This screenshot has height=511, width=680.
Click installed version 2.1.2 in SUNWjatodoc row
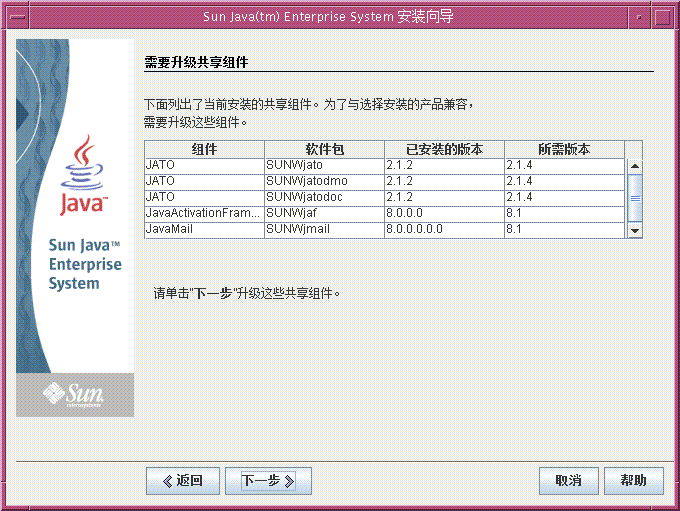[444, 198]
